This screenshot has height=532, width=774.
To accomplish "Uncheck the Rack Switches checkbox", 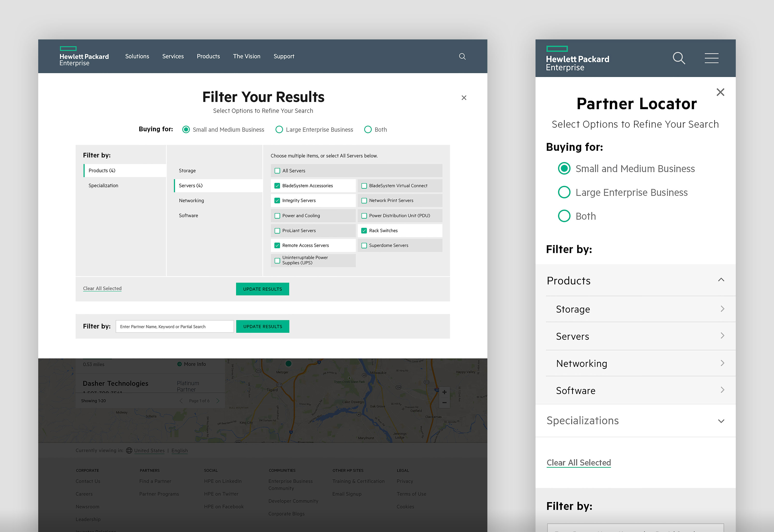I will 364,231.
